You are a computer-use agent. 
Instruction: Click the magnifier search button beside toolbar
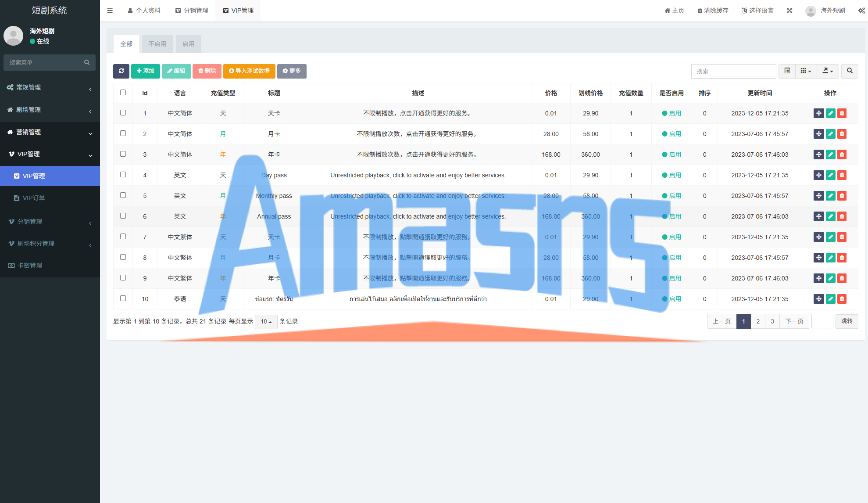[x=850, y=71]
